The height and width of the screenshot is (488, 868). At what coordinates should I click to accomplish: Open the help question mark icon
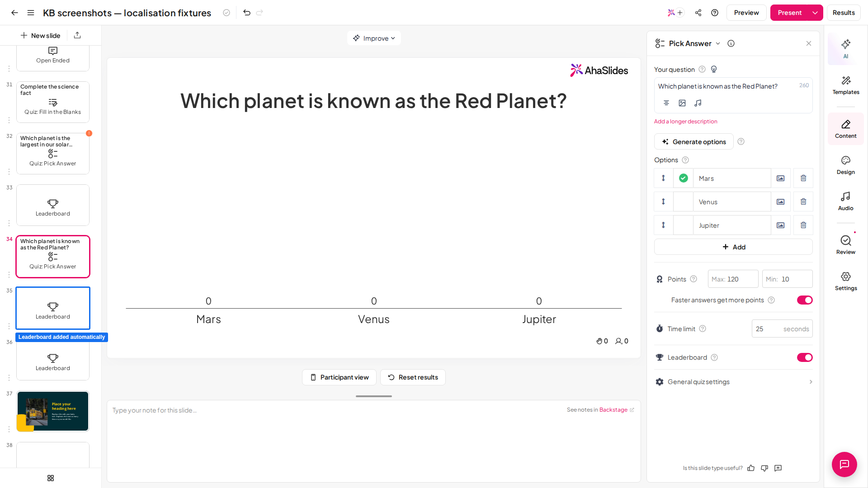(x=715, y=13)
